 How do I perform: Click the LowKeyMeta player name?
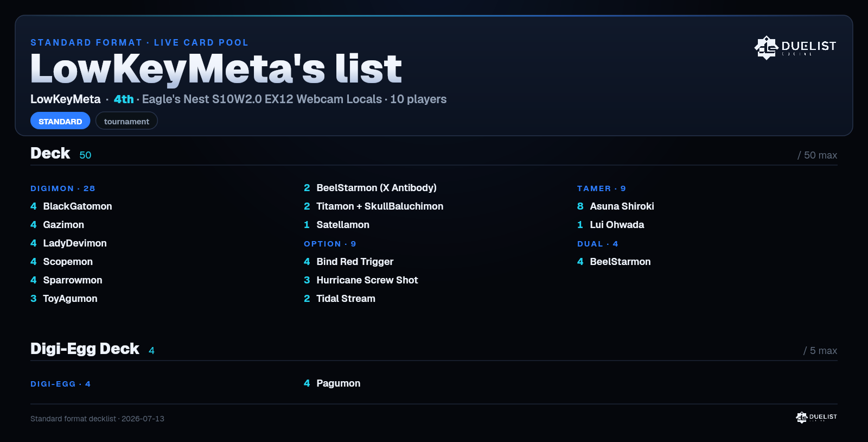(x=65, y=99)
